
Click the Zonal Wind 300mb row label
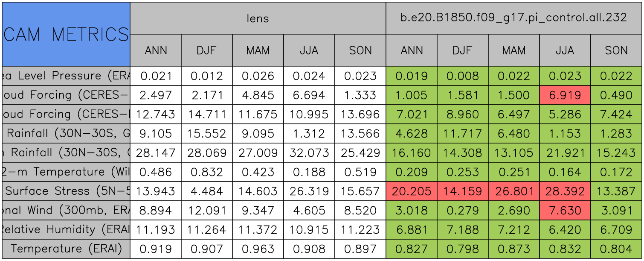[66, 211]
